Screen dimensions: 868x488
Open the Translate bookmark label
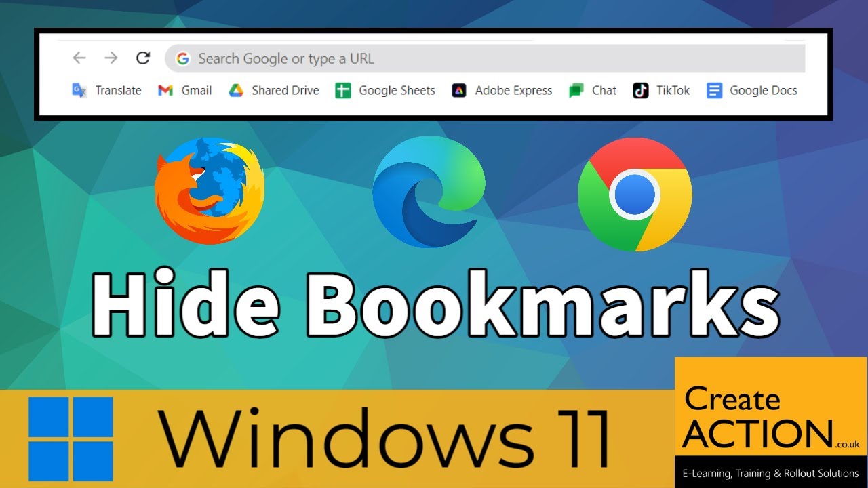[x=118, y=90]
